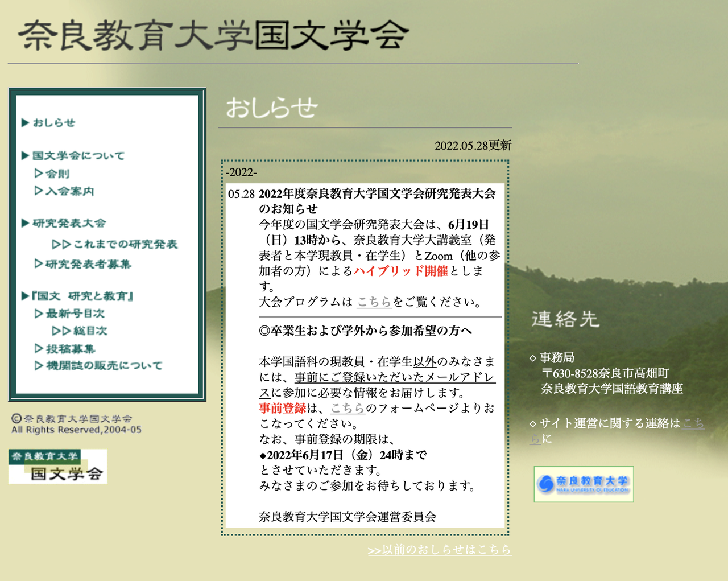Open 国文学会について in the sidebar
The image size is (728, 581).
click(73, 155)
